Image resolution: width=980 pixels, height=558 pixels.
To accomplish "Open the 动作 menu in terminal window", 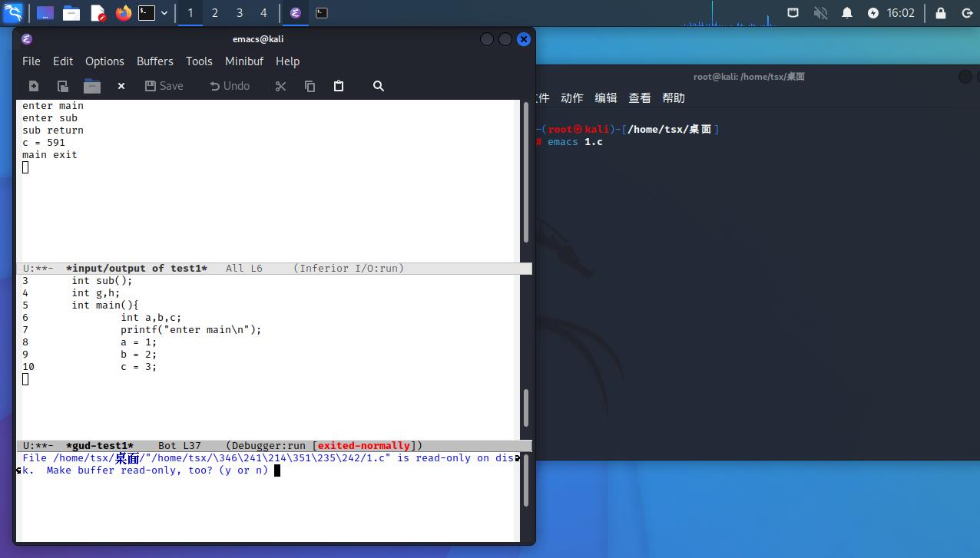I will (x=572, y=97).
